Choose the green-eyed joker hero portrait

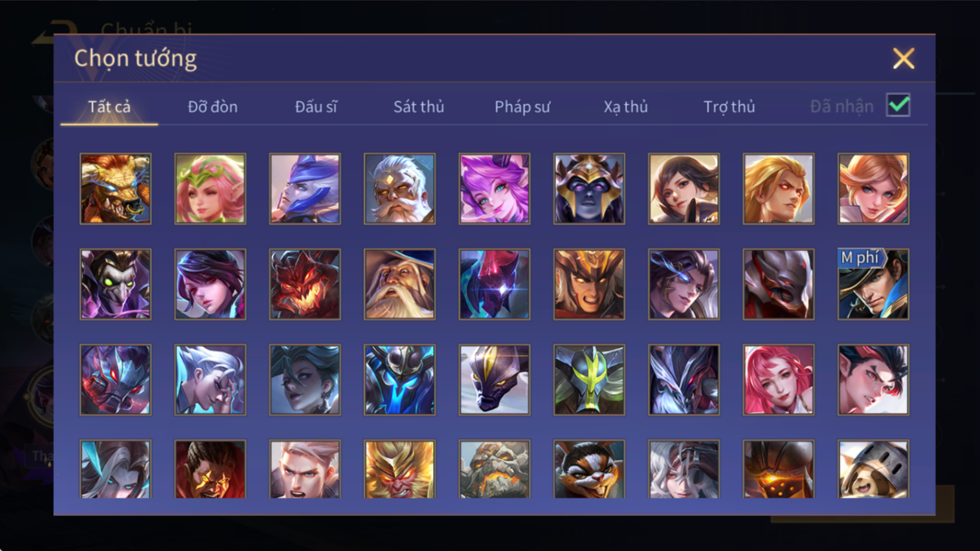pos(115,285)
